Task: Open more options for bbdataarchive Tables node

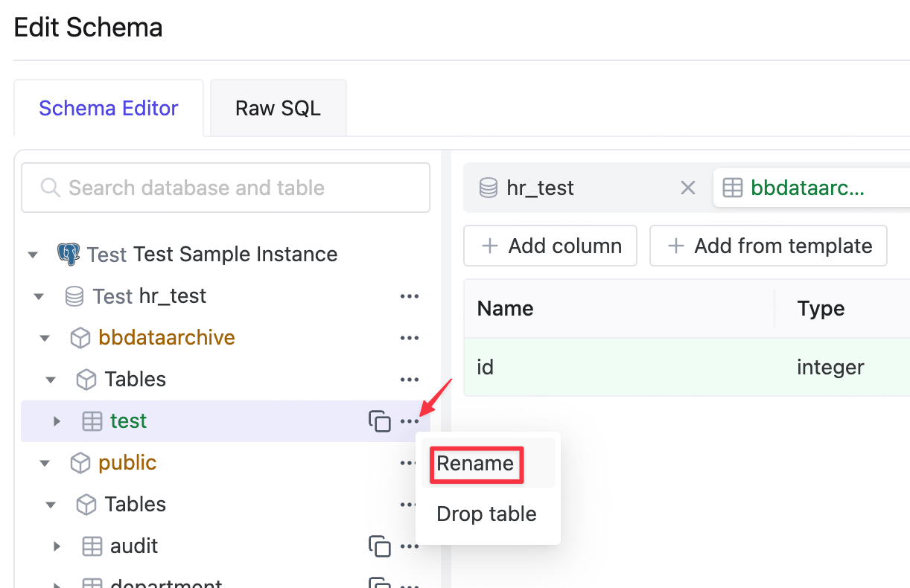Action: 410,380
